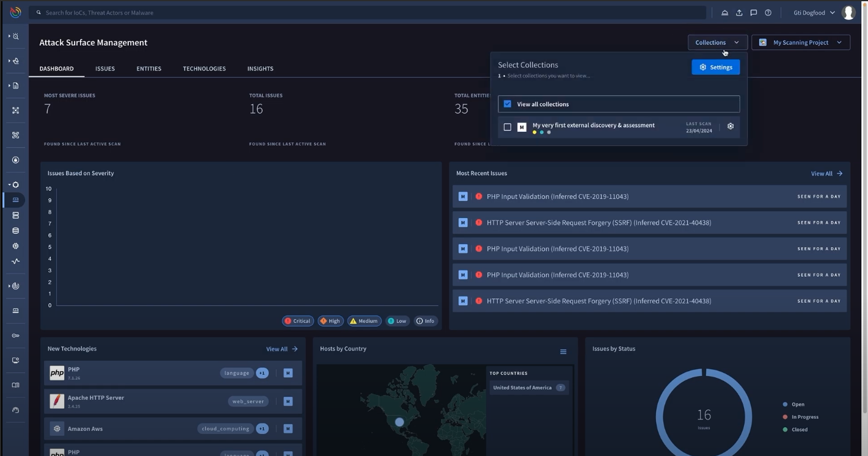Screen dimensions: 868x456
Task: Switch to the TECHNOLOGIES tab
Action: [204, 68]
